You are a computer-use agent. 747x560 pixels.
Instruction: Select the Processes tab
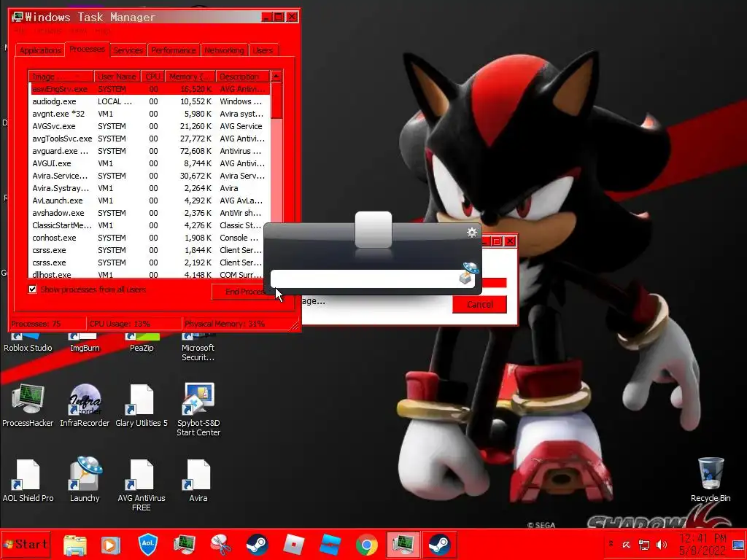click(88, 49)
